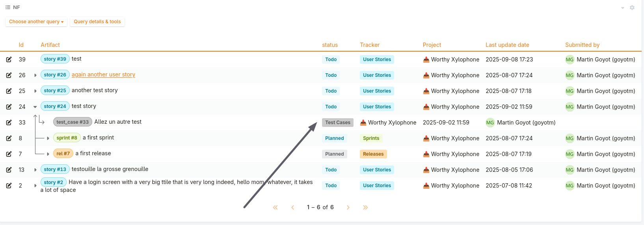Open the 'again another user story' link
Viewport: 644px width, 225px height.
pos(103,74)
